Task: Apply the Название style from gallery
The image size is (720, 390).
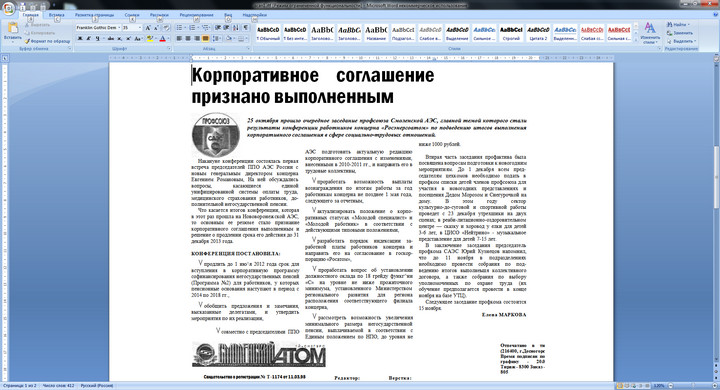Action: (376, 33)
